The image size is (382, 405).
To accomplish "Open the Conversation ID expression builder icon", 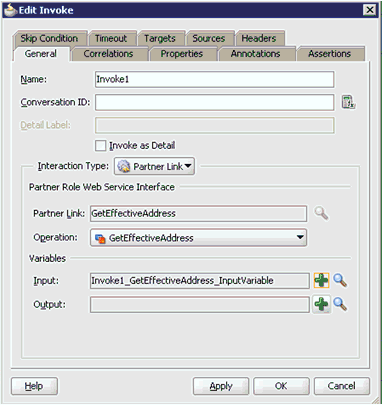I will point(348,102).
